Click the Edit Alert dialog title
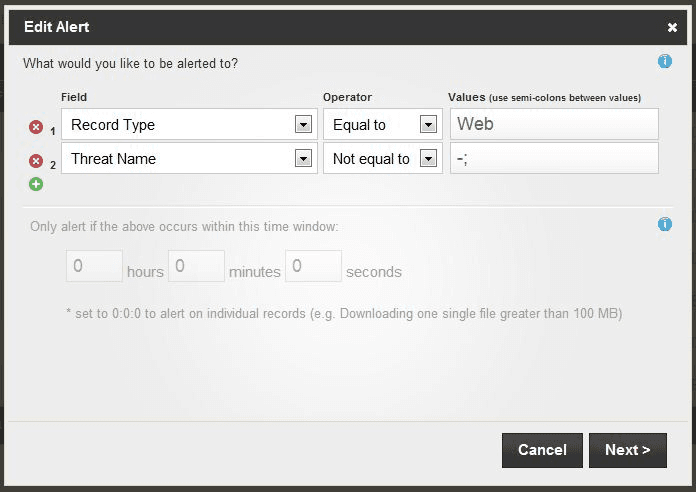Viewport: 696px width, 492px height. click(57, 27)
